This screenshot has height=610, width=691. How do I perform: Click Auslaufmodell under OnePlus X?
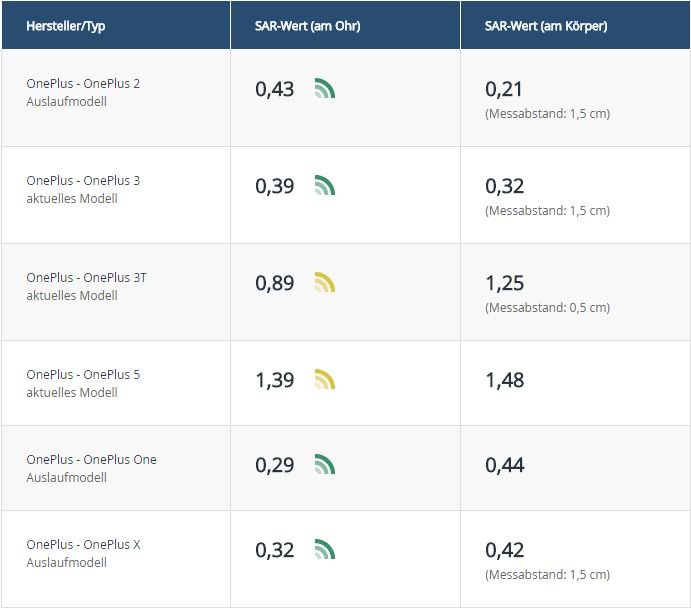(67, 562)
